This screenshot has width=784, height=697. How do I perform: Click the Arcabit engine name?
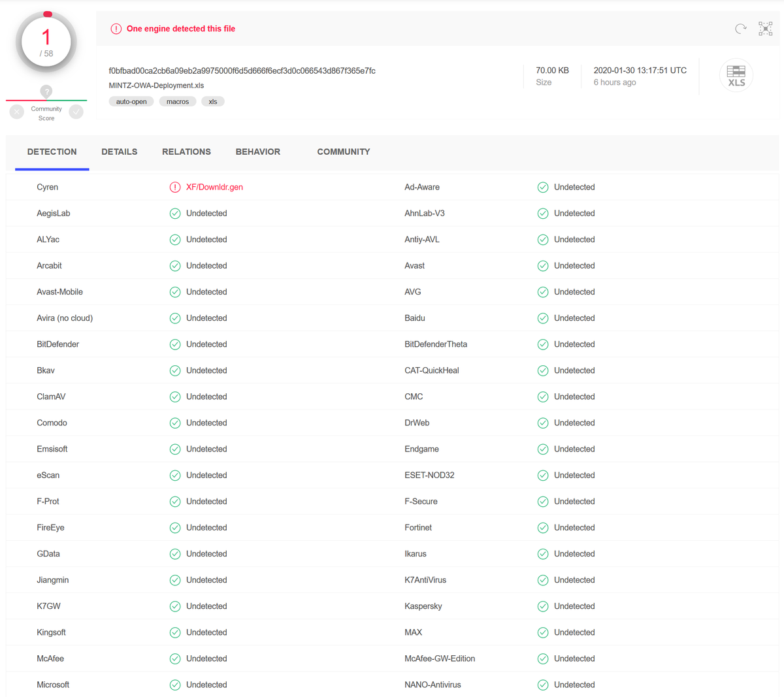click(50, 266)
